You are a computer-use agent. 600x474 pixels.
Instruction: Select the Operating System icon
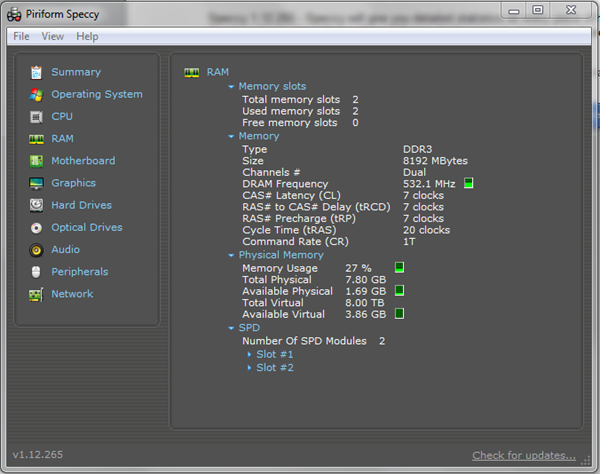tap(36, 94)
